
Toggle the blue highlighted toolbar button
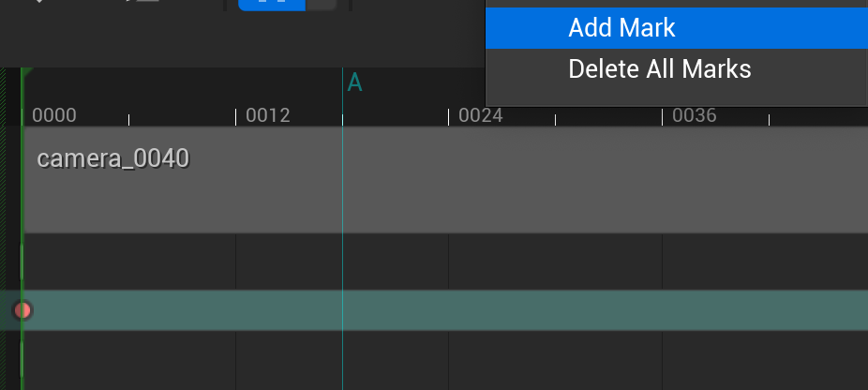point(273,4)
